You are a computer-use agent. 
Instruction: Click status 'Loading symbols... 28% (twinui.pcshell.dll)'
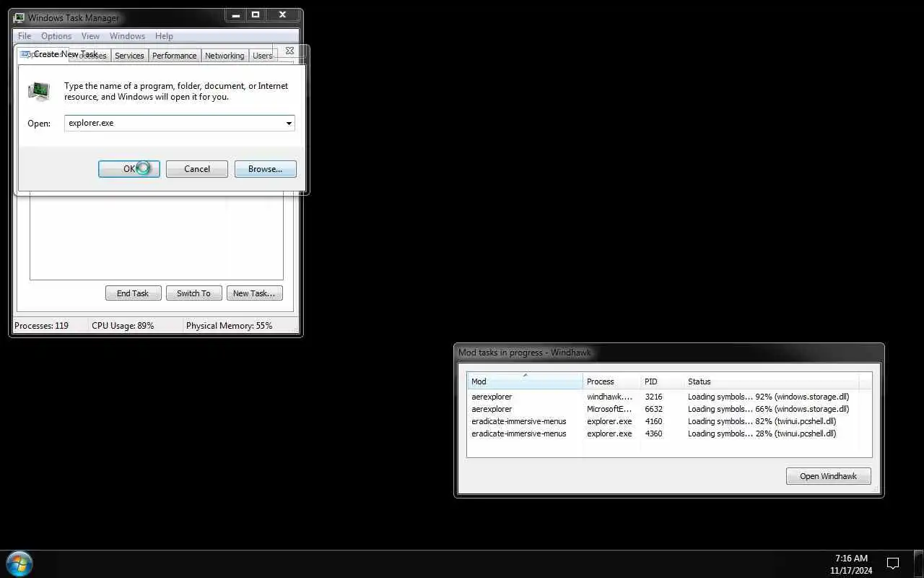[x=762, y=433]
